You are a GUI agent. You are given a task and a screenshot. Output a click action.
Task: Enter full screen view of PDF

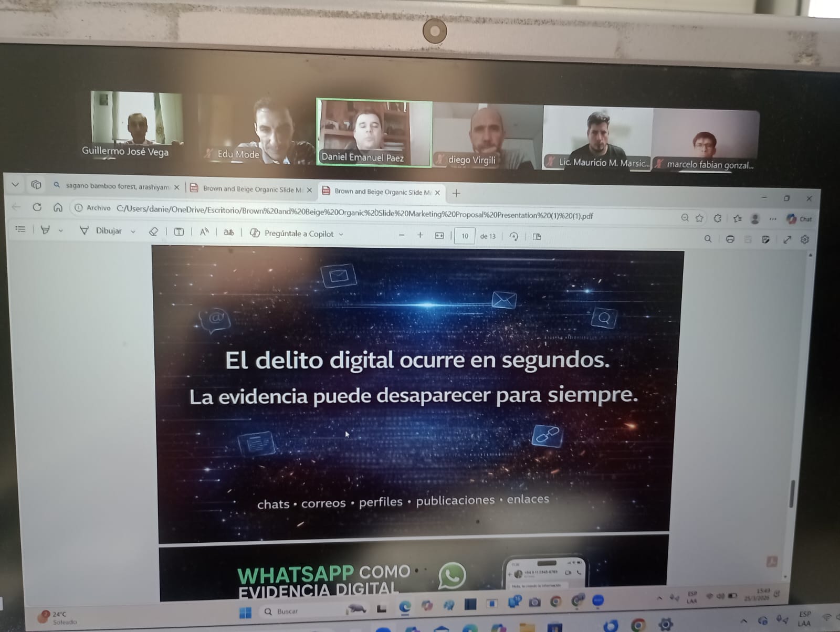[787, 240]
